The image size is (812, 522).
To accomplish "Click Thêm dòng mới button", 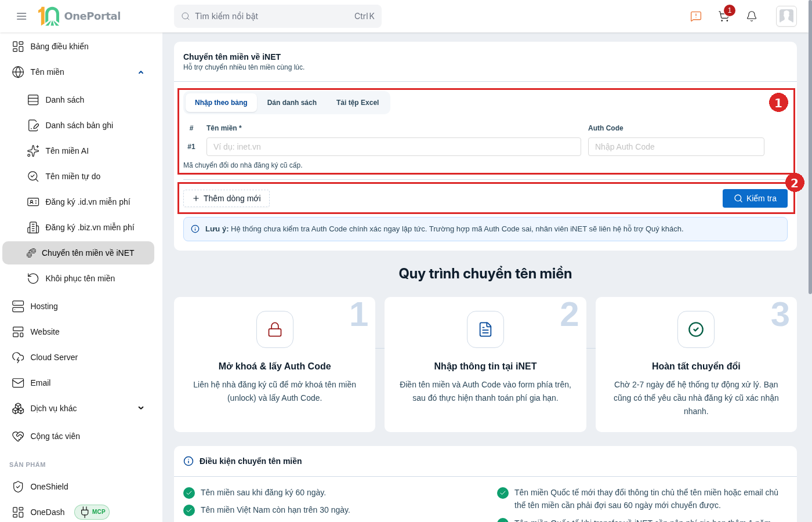I will (226, 198).
